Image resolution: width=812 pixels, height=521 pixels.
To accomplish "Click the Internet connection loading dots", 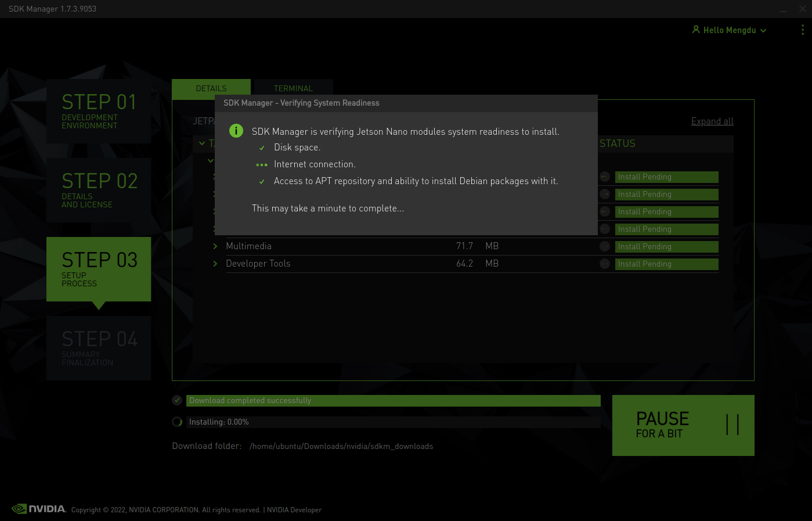I will 262,165.
